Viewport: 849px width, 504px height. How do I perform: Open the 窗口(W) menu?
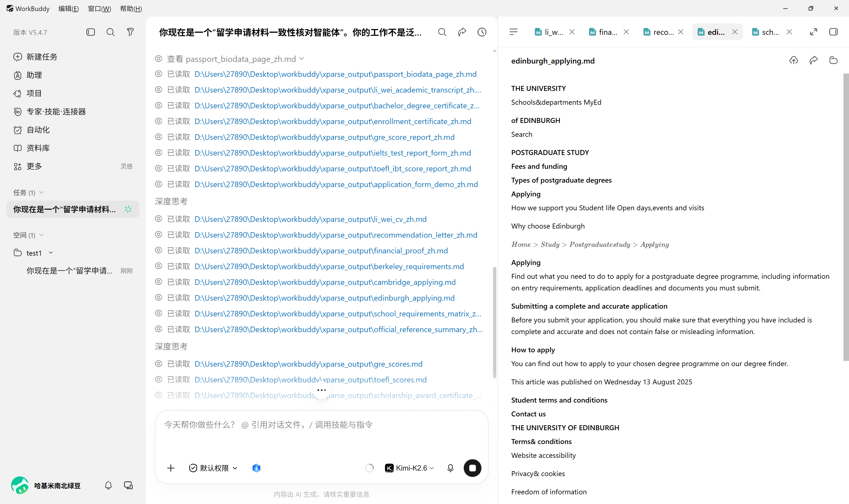(99, 9)
